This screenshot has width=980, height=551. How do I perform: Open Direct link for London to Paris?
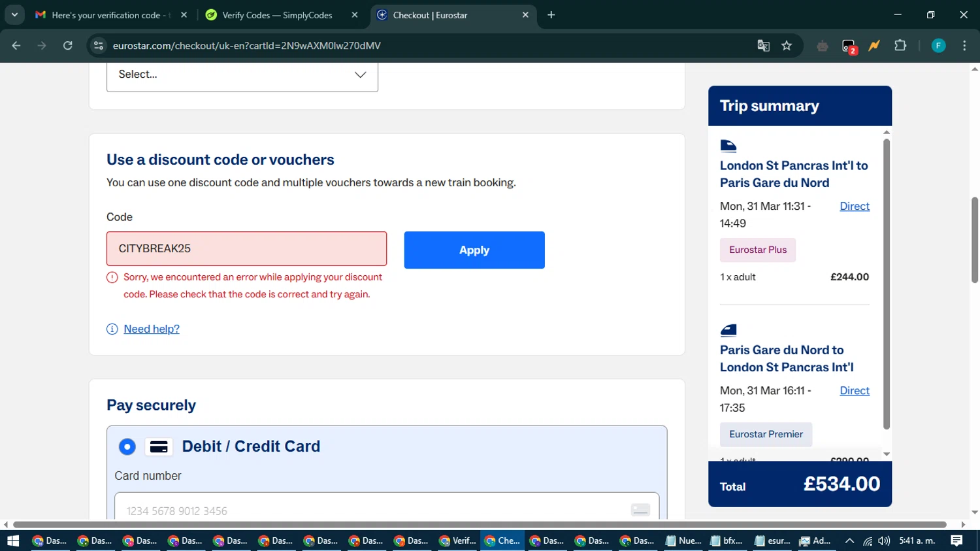(x=855, y=206)
